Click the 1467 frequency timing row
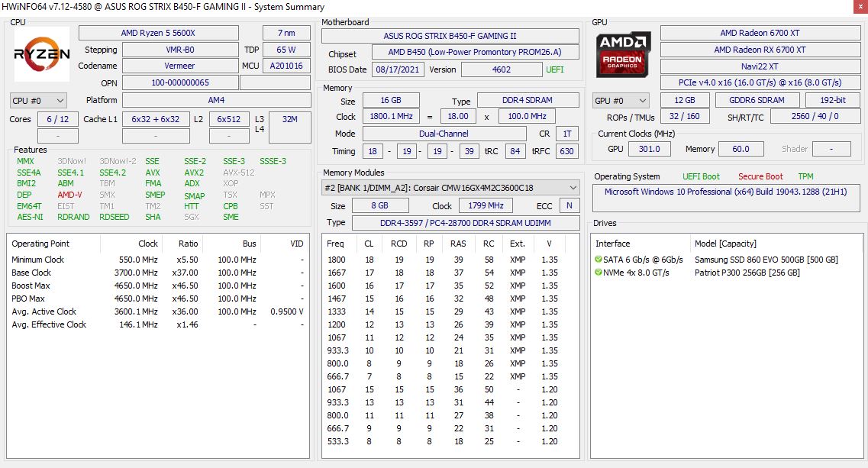868x468 pixels. tap(450, 299)
